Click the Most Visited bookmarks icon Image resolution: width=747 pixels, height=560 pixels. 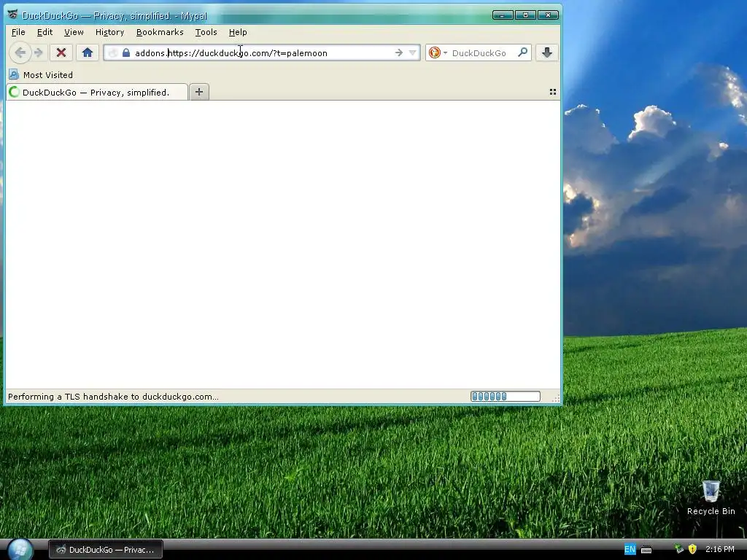[14, 75]
